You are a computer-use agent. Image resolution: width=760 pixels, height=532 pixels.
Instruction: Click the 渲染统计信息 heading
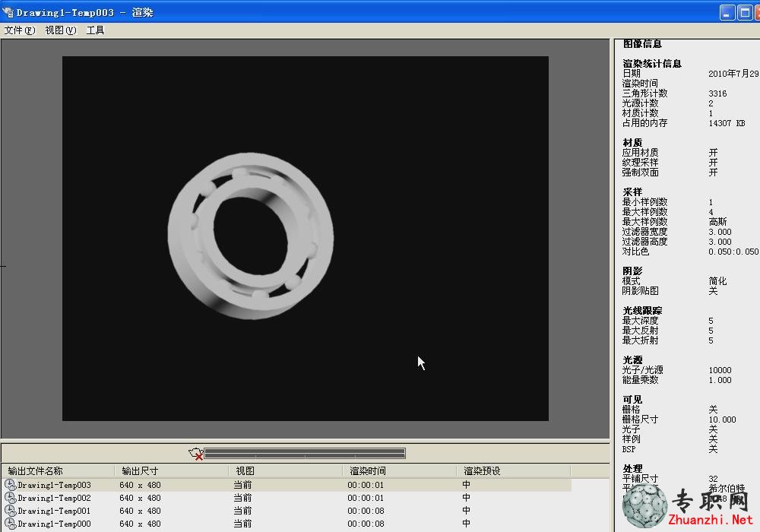click(x=652, y=64)
